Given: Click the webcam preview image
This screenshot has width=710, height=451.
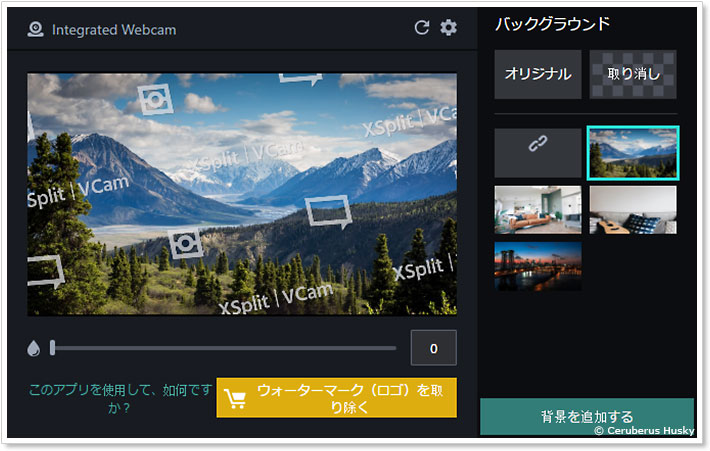Looking at the screenshot, I should tap(242, 194).
